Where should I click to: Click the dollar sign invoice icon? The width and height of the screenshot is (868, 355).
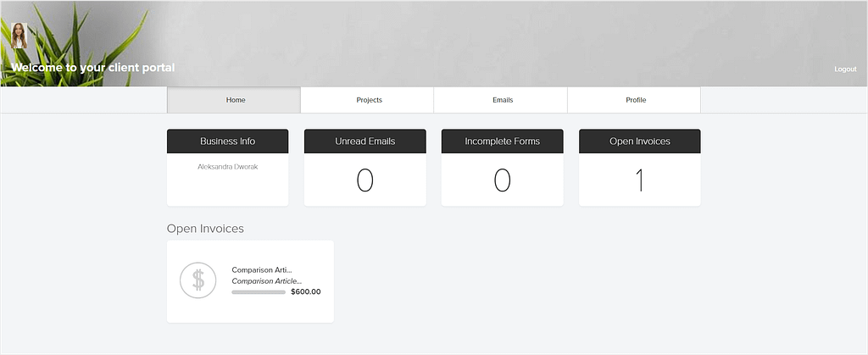tap(198, 280)
